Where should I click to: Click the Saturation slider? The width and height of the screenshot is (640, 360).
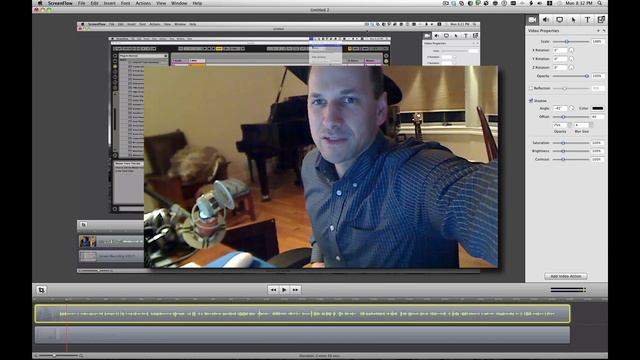571,143
